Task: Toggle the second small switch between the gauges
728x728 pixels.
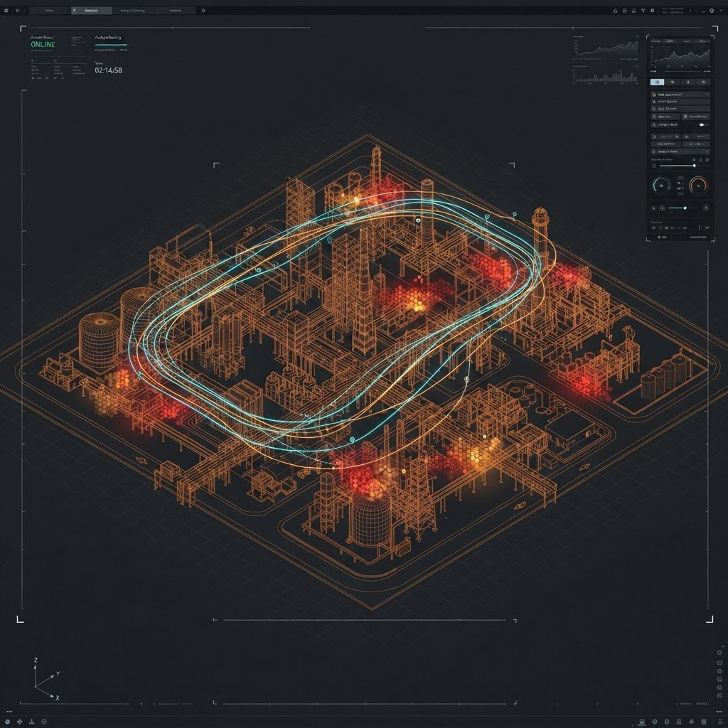Action: click(x=680, y=183)
